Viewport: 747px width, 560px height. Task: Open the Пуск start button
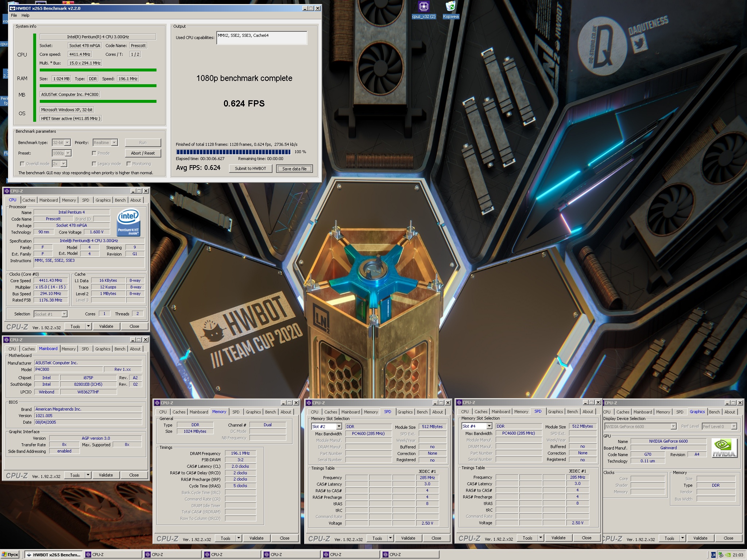pos(10,555)
